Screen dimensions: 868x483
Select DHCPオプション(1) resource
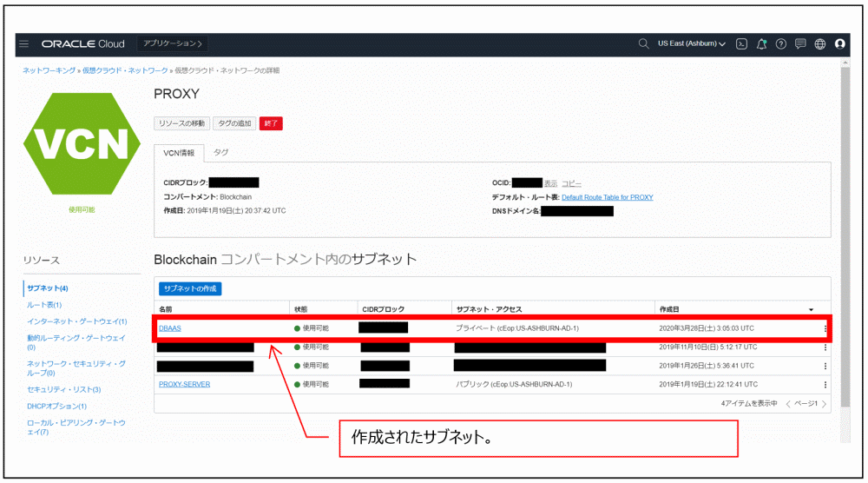[56, 407]
